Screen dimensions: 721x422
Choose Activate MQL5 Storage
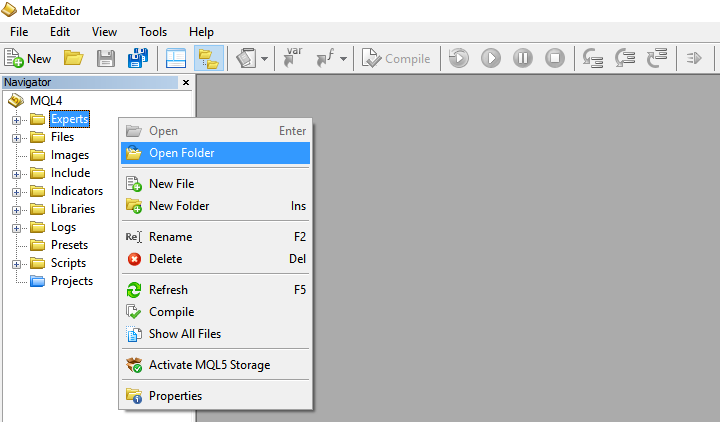click(215, 365)
